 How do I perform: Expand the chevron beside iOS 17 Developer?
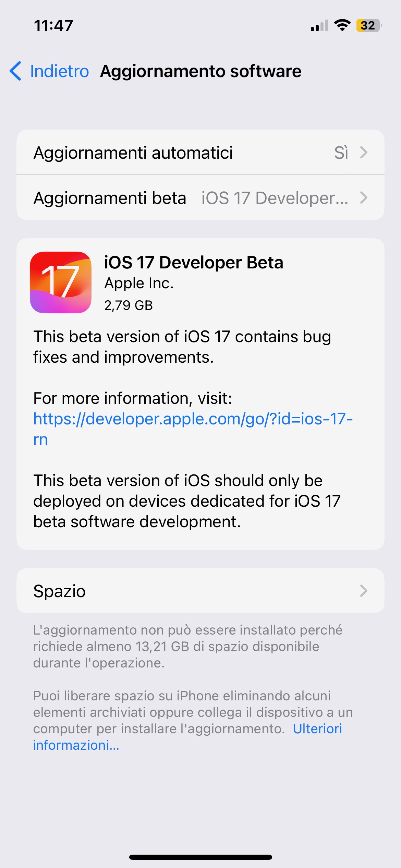coord(364,198)
